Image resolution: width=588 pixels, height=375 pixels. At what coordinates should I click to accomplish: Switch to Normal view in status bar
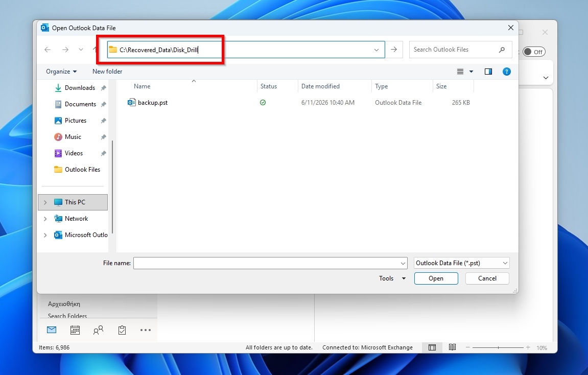(x=432, y=347)
